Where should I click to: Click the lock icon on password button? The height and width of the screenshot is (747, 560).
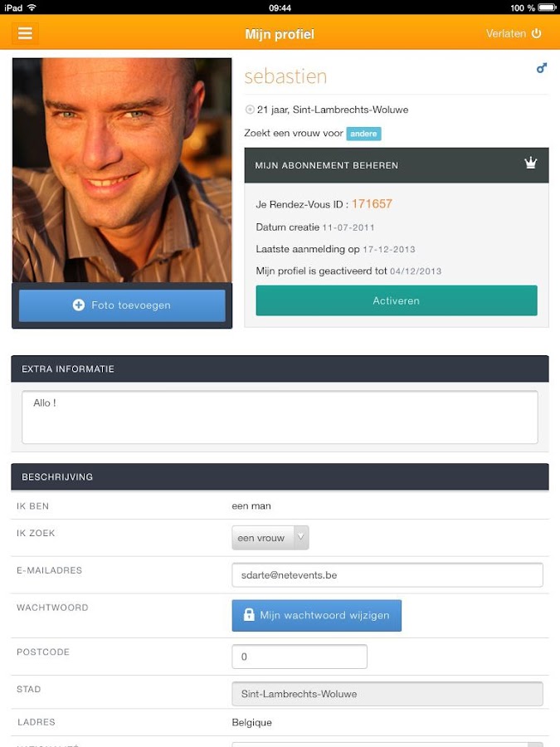pos(249,615)
